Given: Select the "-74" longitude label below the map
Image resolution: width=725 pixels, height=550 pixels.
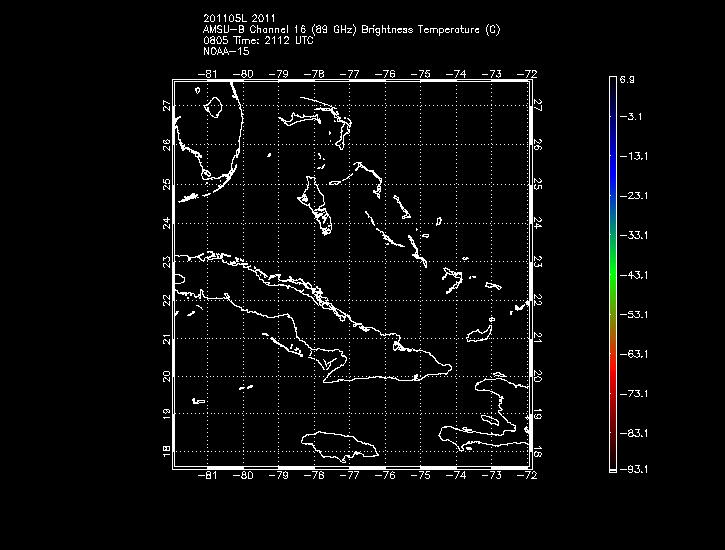Looking at the screenshot, I should [x=456, y=475].
